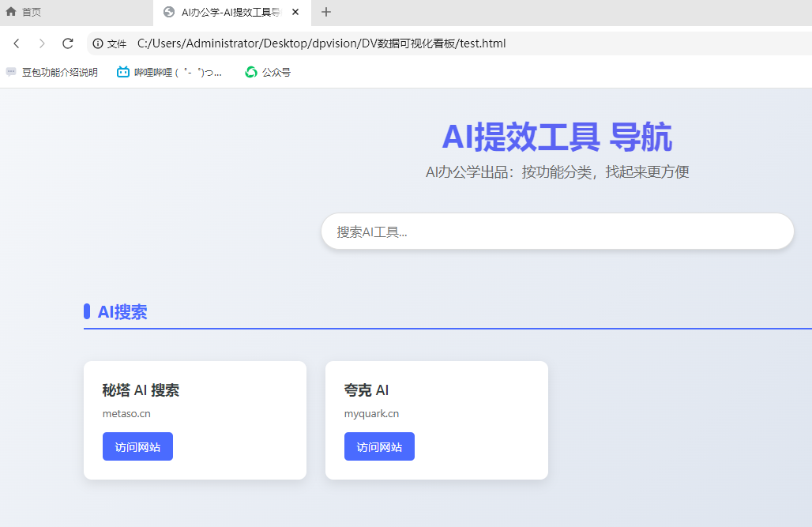Viewport: 812px width, 527px height.
Task: Click the myquark.cn link text
Action: pos(371,413)
